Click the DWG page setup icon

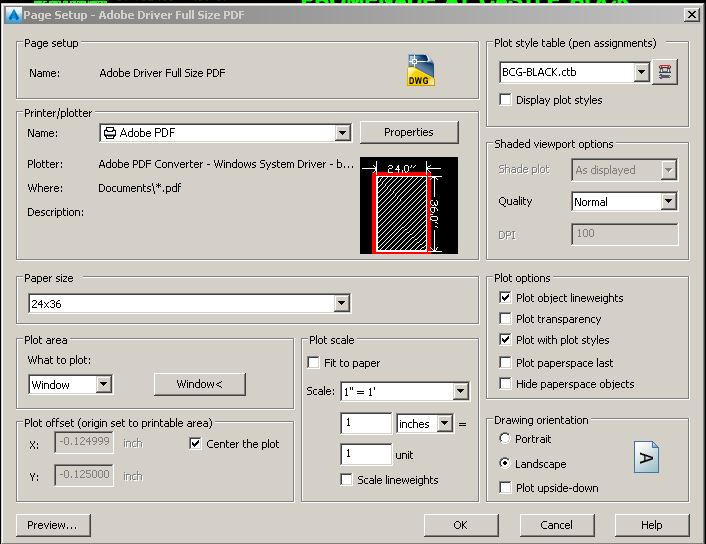[421, 70]
